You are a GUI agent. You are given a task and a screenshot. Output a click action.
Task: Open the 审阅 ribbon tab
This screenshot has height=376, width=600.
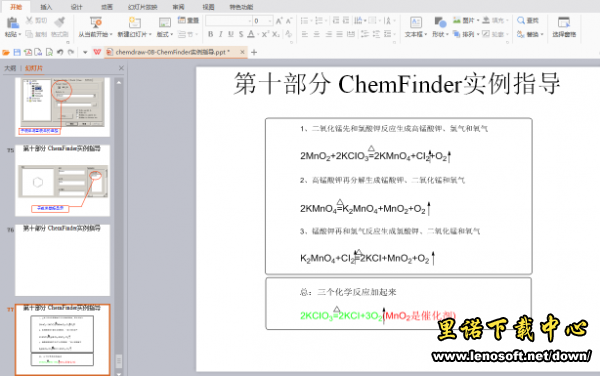point(178,7)
